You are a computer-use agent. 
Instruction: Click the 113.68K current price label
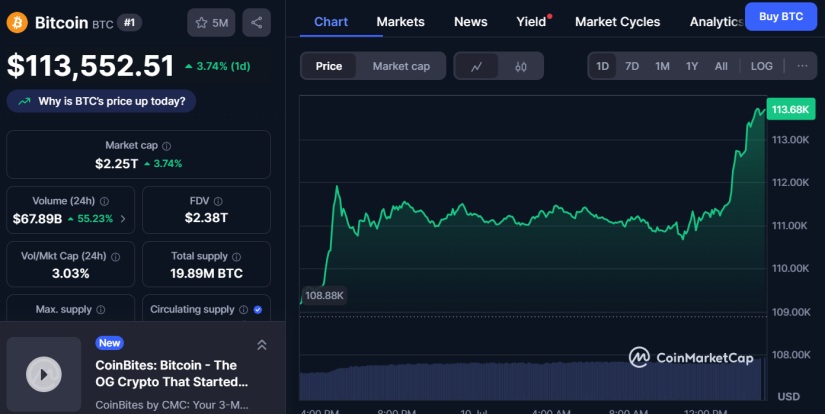790,109
